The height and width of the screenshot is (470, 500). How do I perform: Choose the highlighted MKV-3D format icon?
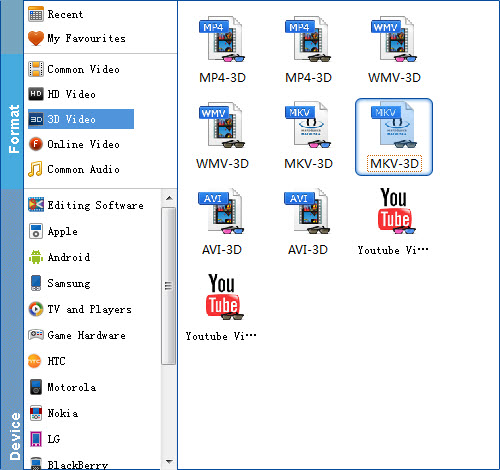394,137
